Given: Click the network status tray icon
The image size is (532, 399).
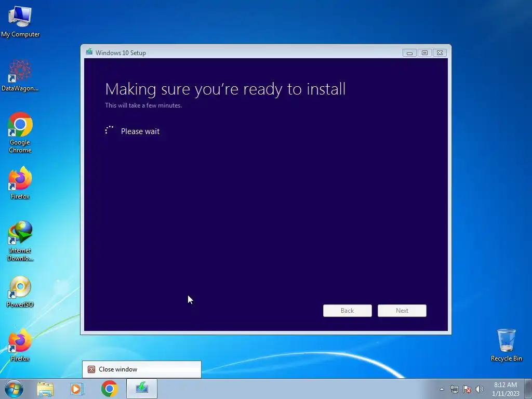Looking at the screenshot, I should coord(454,389).
